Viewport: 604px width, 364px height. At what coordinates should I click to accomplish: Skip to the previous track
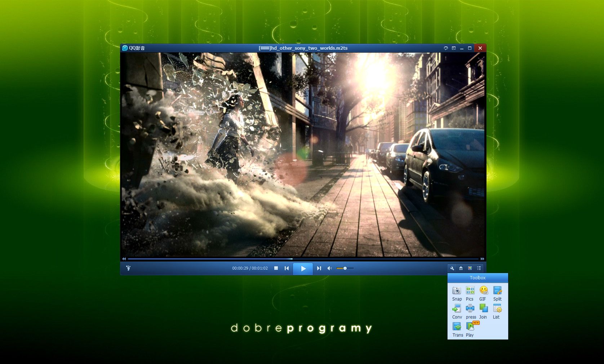287,268
